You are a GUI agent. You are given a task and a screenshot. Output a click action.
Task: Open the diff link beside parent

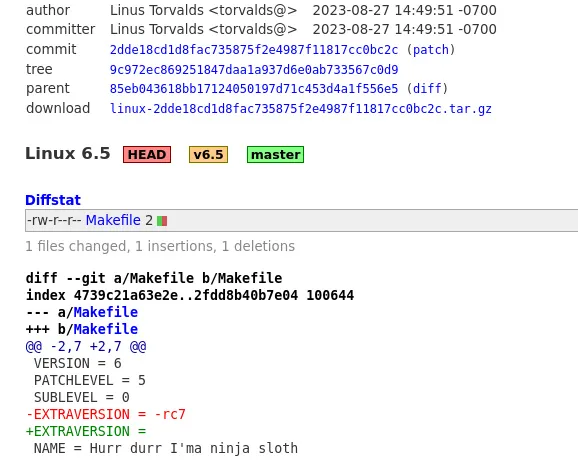(x=427, y=89)
